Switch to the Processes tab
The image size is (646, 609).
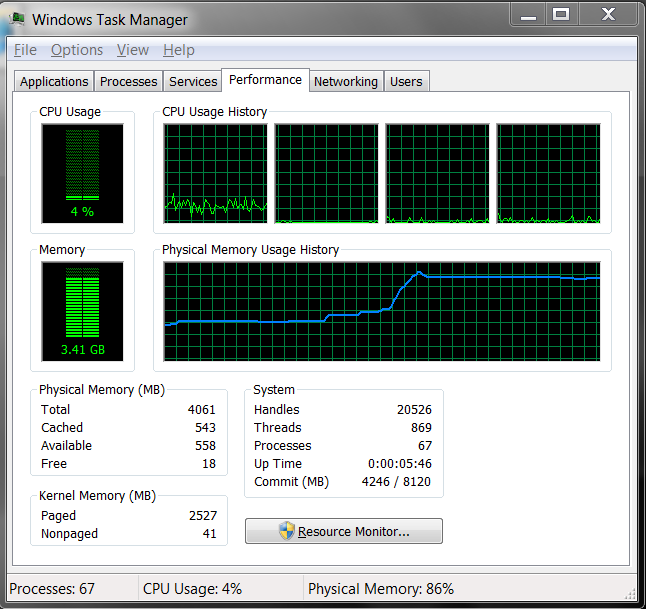click(129, 81)
